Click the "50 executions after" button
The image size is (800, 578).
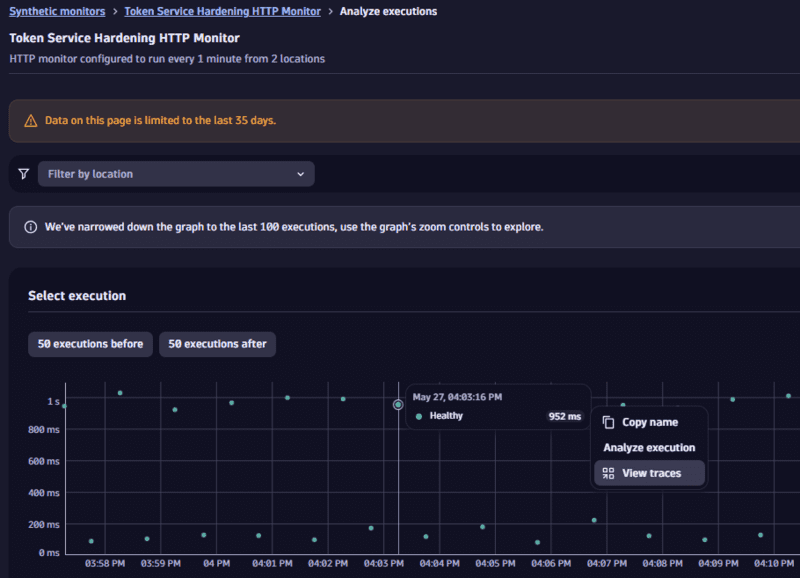[x=217, y=343]
